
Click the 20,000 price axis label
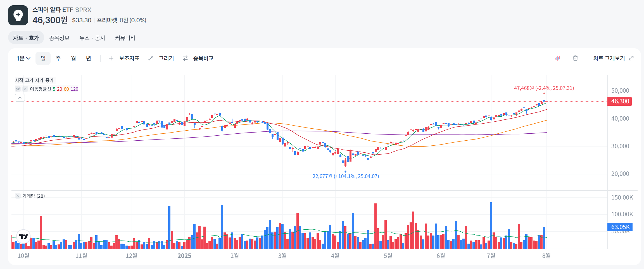click(620, 174)
